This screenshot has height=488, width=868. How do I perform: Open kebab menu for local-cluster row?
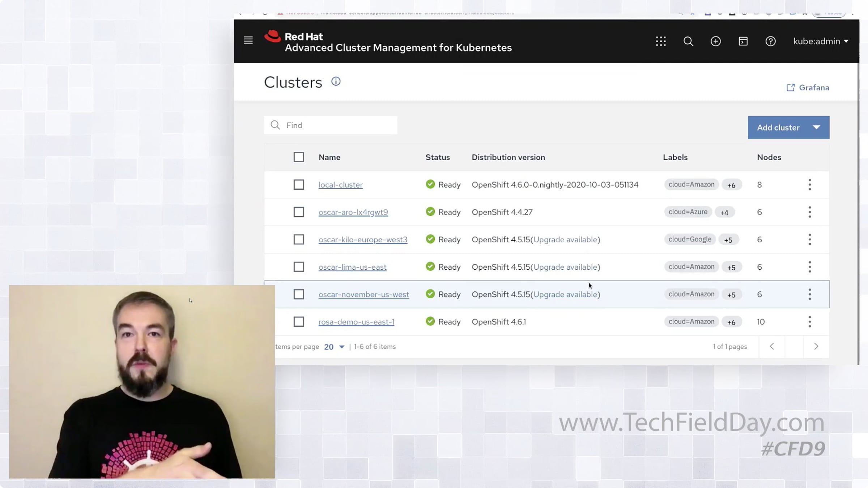tap(810, 185)
